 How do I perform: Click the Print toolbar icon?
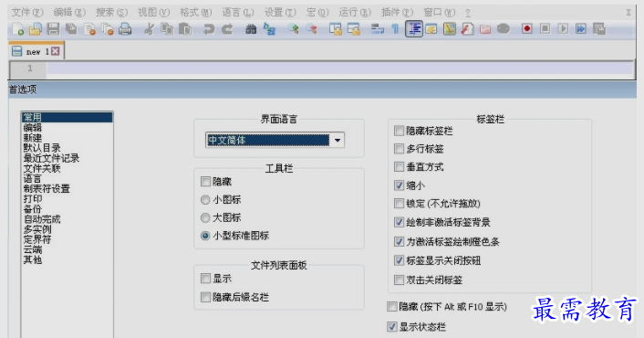(125, 29)
